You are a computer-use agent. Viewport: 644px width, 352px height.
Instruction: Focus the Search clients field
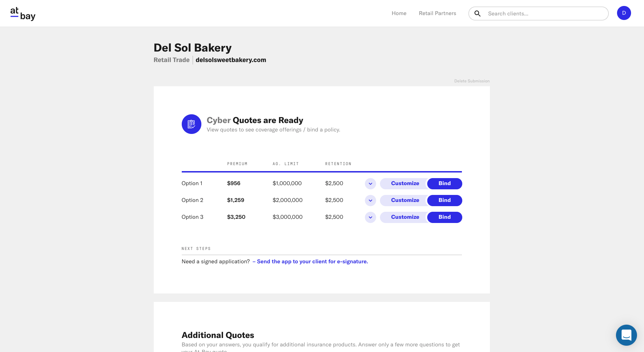[539, 13]
